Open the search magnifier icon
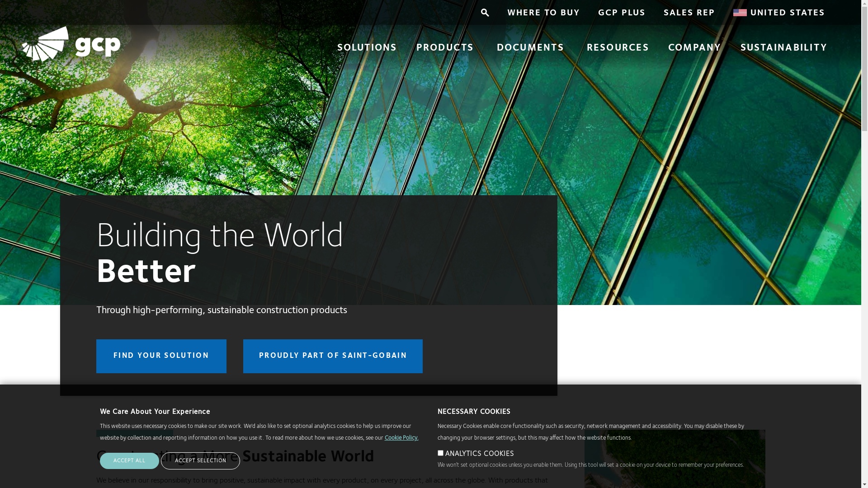 pos(485,13)
